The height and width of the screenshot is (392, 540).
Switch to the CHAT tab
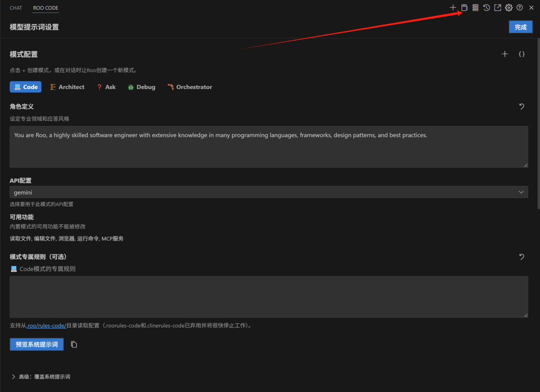click(15, 7)
